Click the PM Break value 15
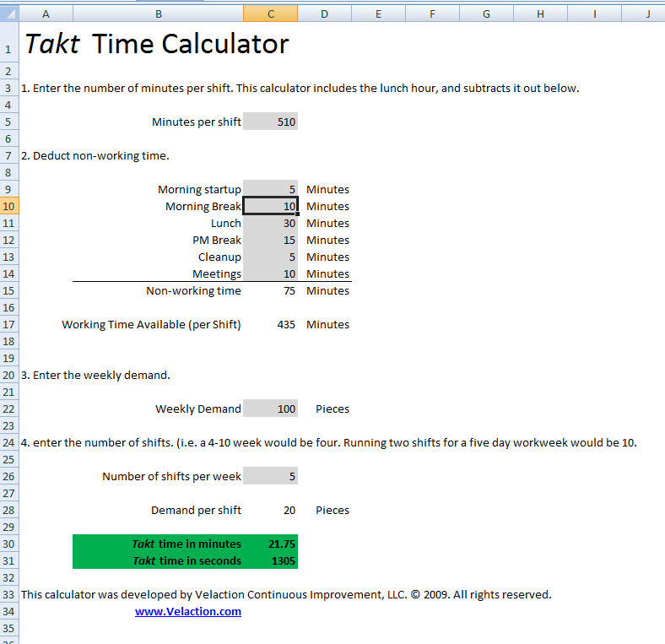This screenshot has width=665, height=644. (271, 240)
